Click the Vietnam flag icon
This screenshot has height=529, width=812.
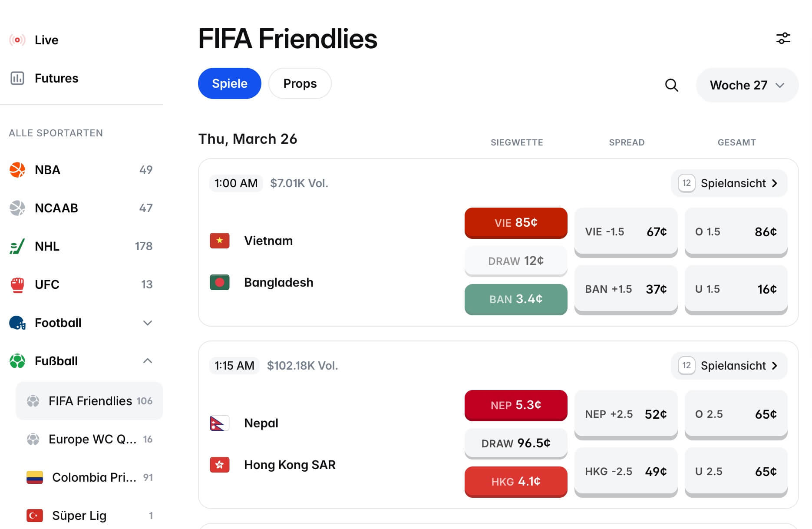coord(220,241)
